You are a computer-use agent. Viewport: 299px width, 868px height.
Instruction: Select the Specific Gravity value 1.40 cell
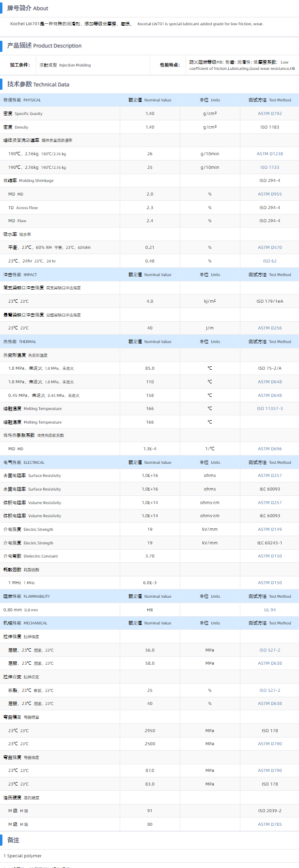click(150, 114)
